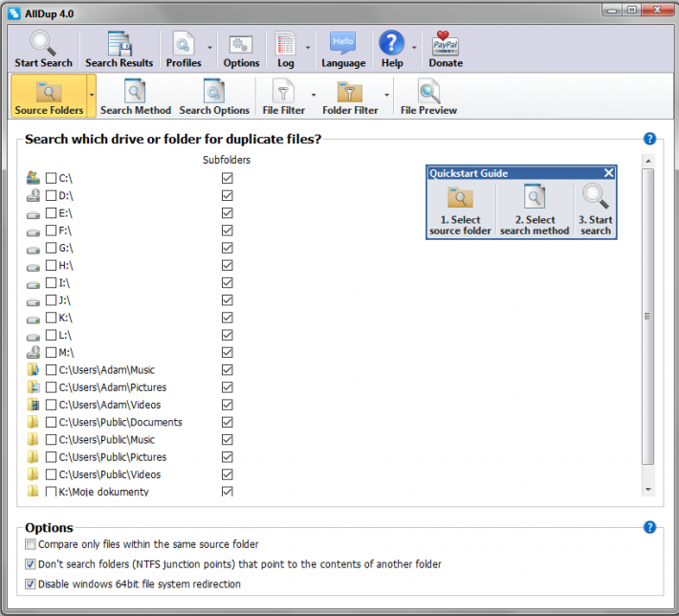Check the C:\ drive checkbox
679x616 pixels.
click(51, 178)
